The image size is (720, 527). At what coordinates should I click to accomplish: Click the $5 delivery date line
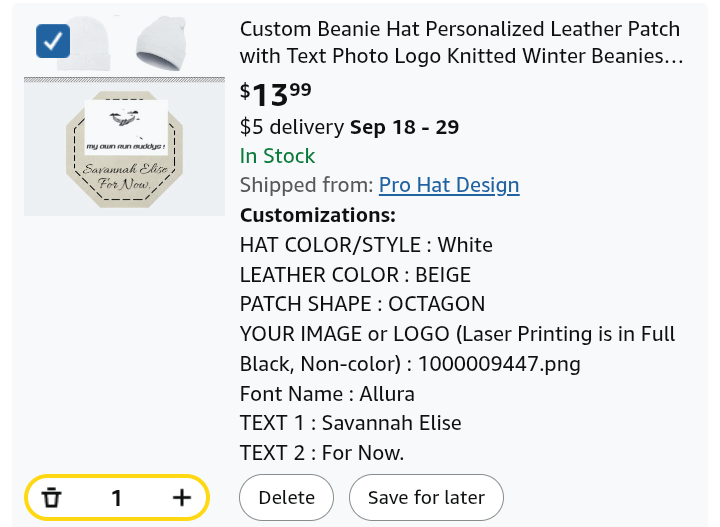tap(349, 127)
